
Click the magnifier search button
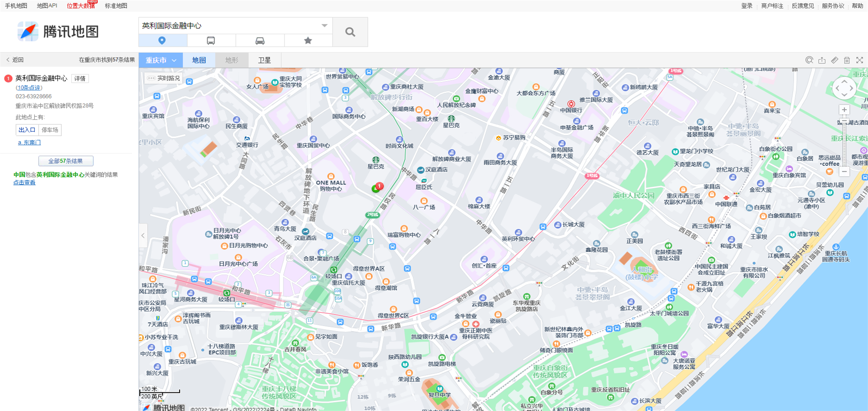[x=350, y=32]
